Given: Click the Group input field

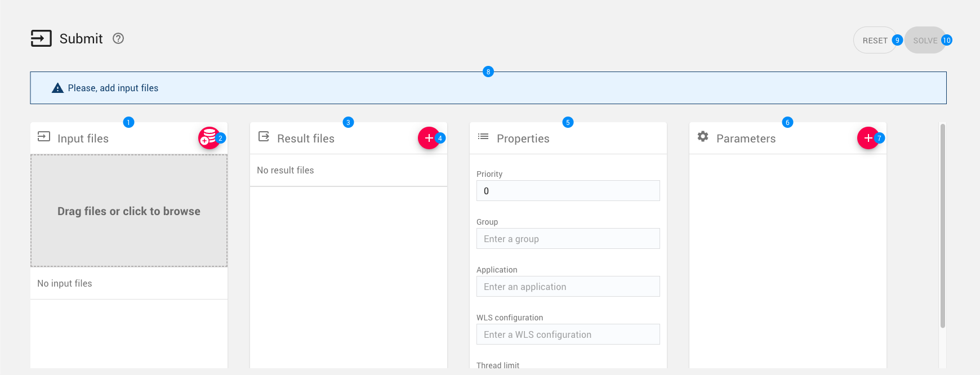Looking at the screenshot, I should pos(568,239).
